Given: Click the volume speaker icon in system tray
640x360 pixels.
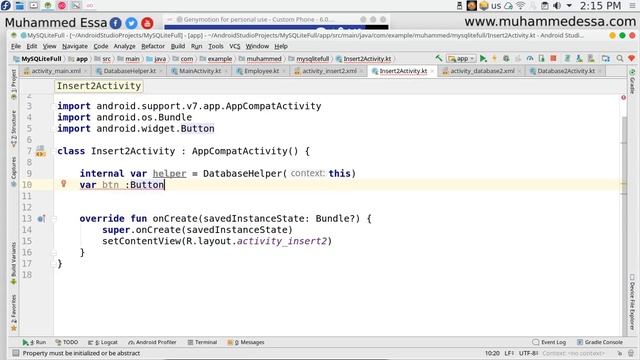Looking at the screenshot, I should [557, 5].
